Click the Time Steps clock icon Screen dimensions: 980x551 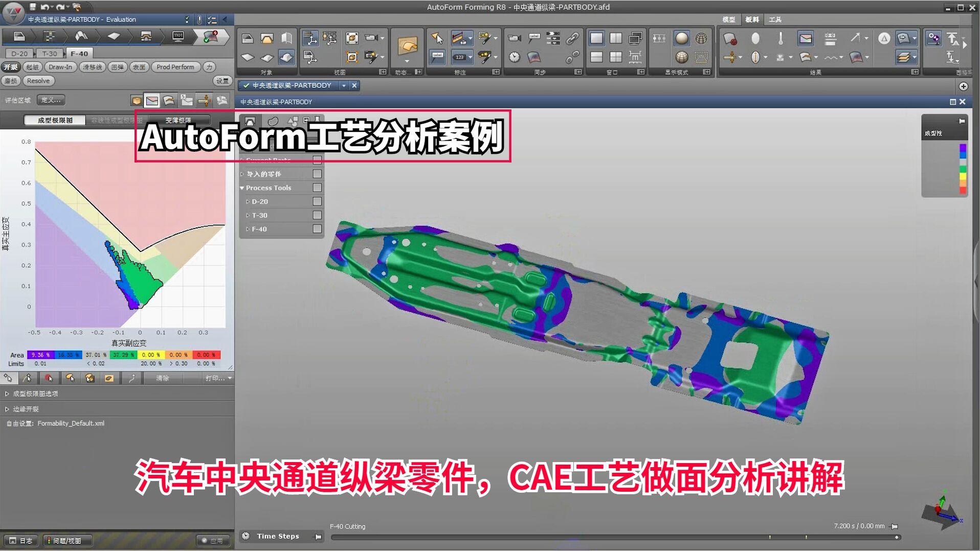[246, 536]
